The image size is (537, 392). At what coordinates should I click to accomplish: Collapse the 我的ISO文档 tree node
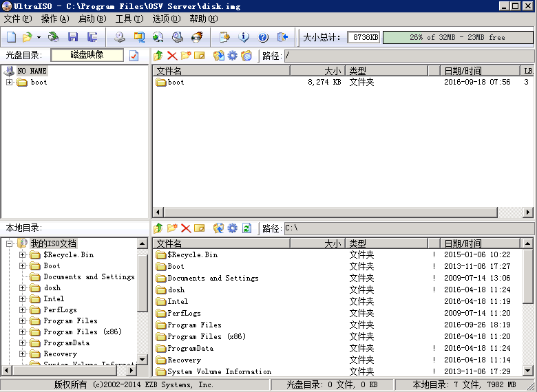9,243
